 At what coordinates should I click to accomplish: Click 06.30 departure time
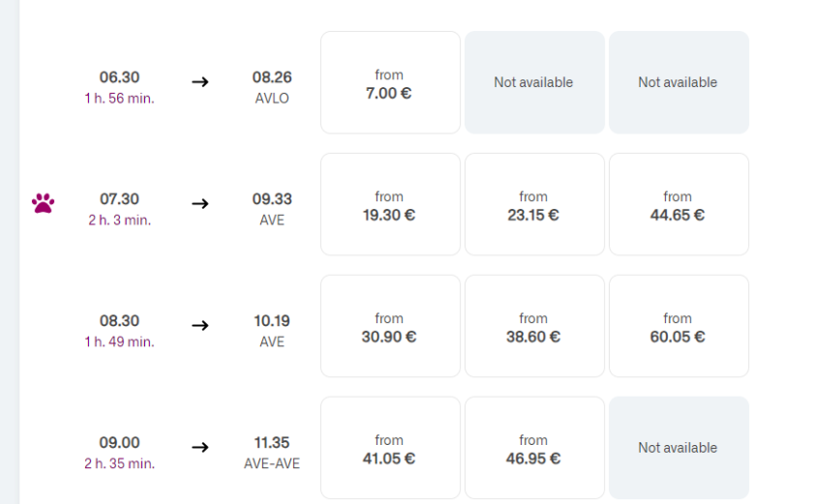click(x=119, y=77)
